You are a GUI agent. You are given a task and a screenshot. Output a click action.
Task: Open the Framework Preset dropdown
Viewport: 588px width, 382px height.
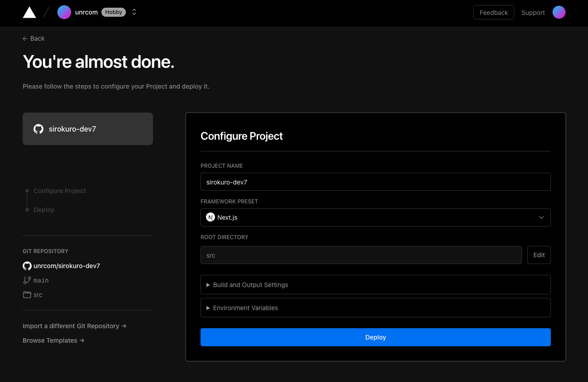pos(376,217)
